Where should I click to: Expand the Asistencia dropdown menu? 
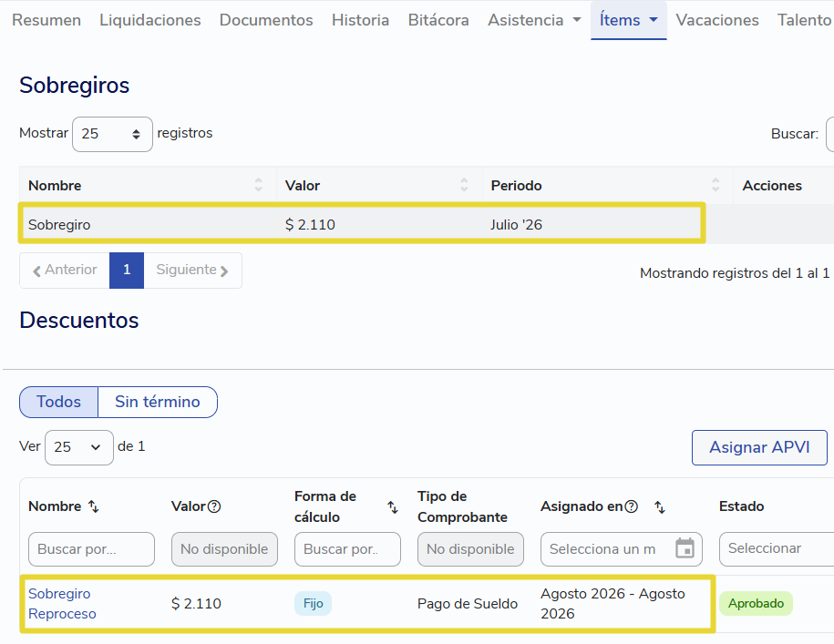[534, 20]
